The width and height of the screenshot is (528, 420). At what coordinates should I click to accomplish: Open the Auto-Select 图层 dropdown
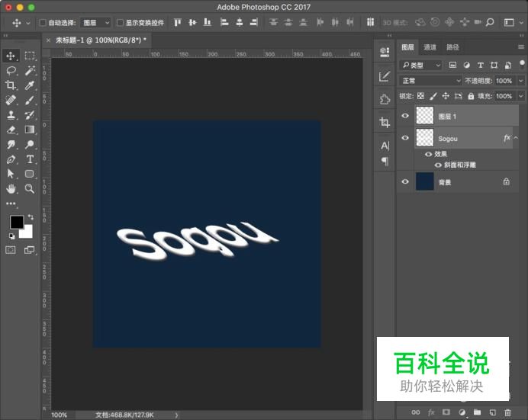97,23
